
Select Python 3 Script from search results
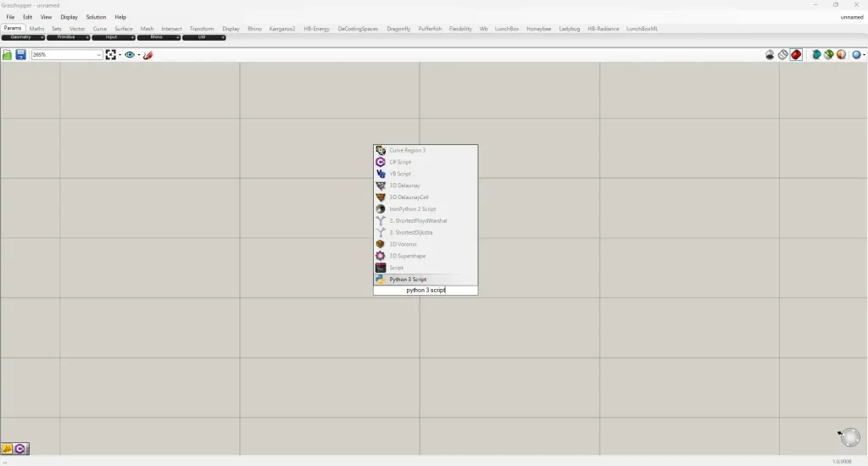click(x=408, y=280)
